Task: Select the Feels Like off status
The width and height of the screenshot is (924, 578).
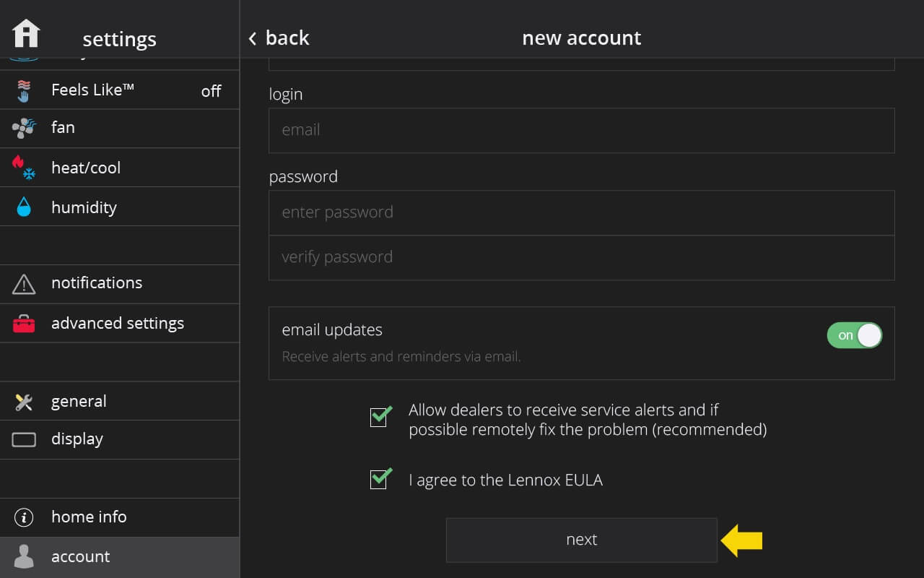Action: click(211, 91)
